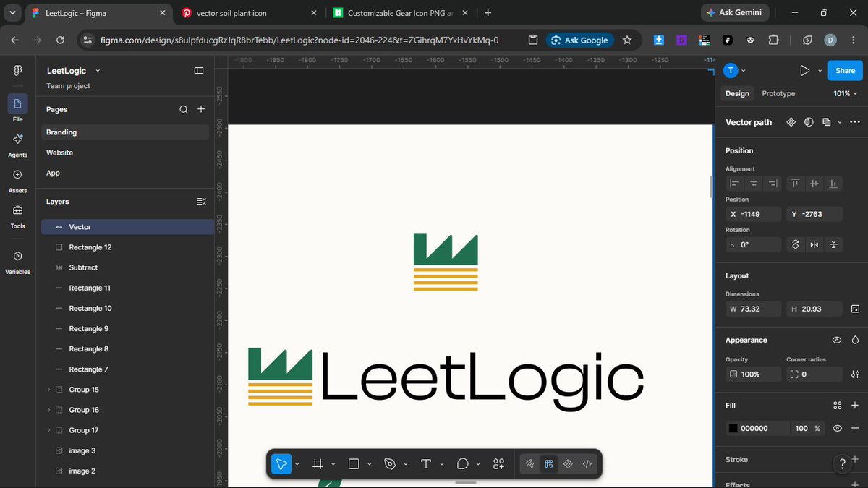Select the Rectangle shape tool
Viewport: 868px width, 488px height.
point(354,463)
